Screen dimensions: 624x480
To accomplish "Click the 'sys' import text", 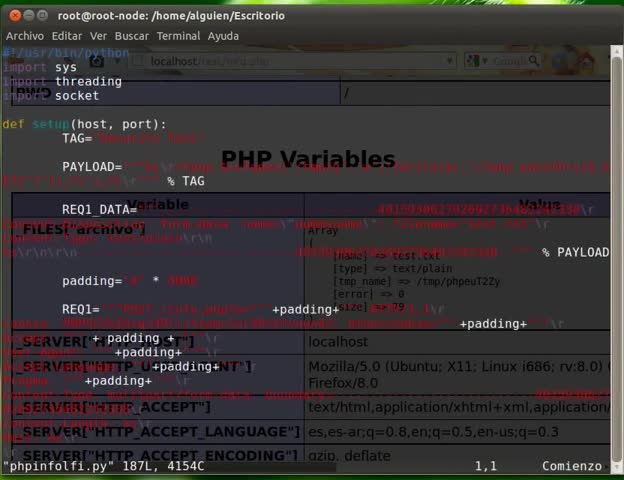I will 66,67.
